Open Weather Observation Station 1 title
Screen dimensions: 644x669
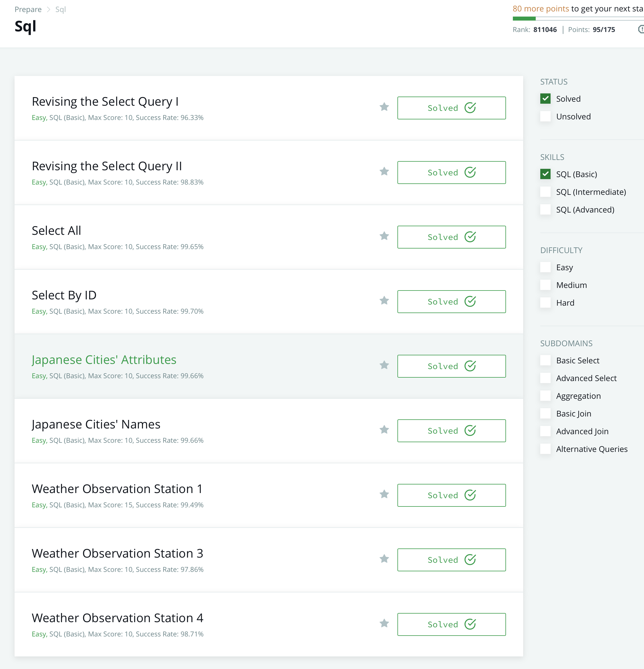click(117, 489)
